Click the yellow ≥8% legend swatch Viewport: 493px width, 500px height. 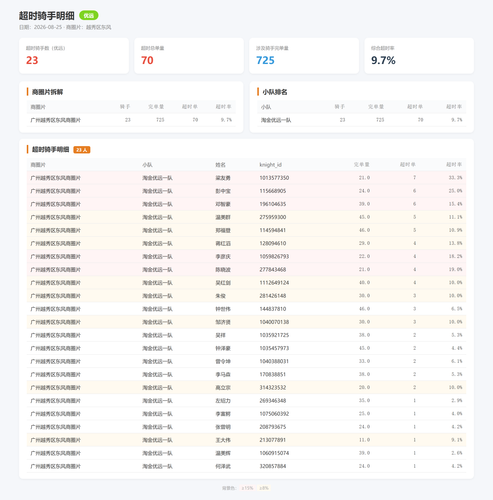tap(264, 488)
